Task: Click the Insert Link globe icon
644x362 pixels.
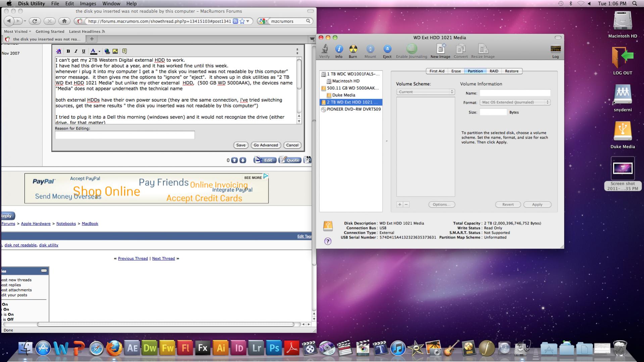Action: 107,51
